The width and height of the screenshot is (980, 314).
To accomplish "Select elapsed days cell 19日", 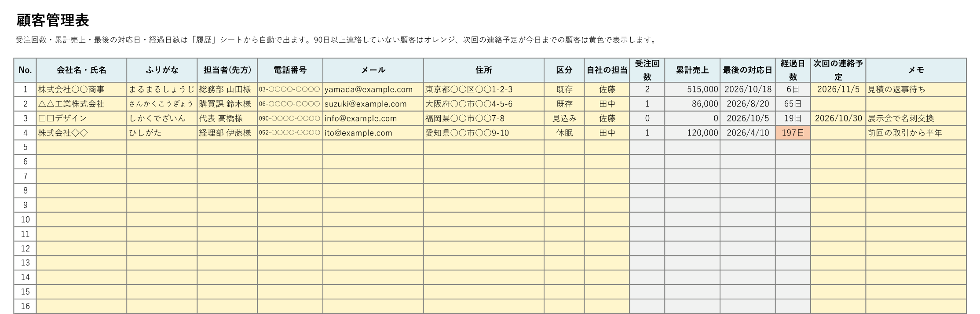I will [793, 118].
